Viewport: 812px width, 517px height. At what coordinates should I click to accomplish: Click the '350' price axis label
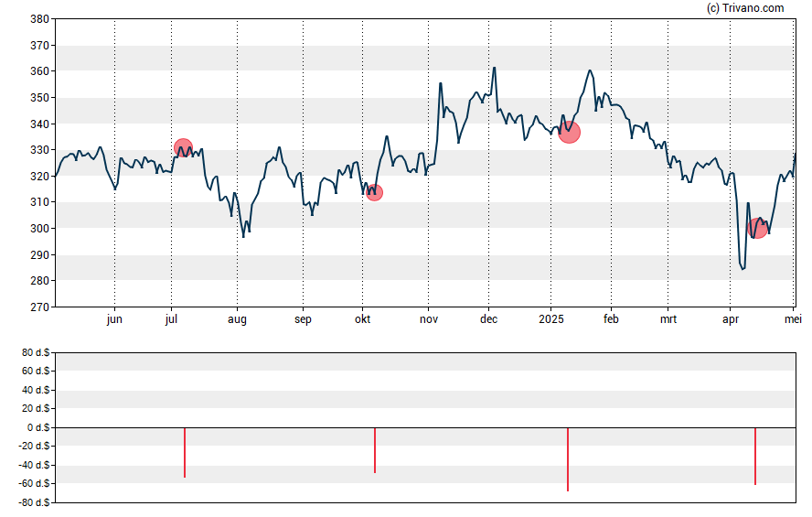tap(40, 98)
